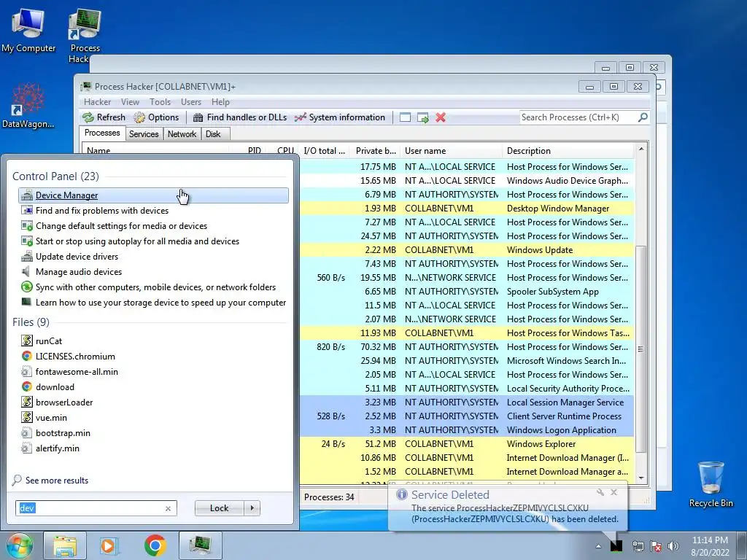Select the Spooler SubSystem App row
The image size is (747, 560).
tap(467, 292)
